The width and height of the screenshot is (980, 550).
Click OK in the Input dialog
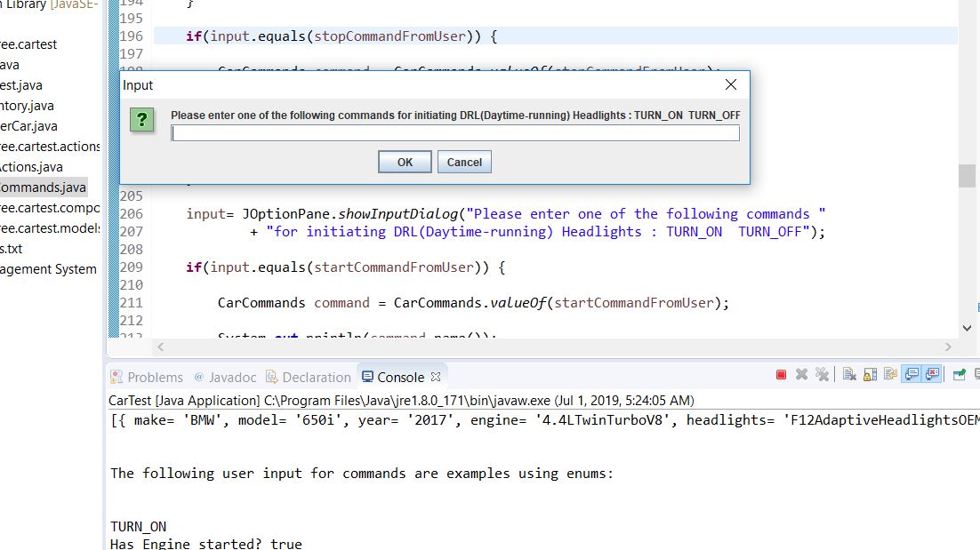(405, 163)
